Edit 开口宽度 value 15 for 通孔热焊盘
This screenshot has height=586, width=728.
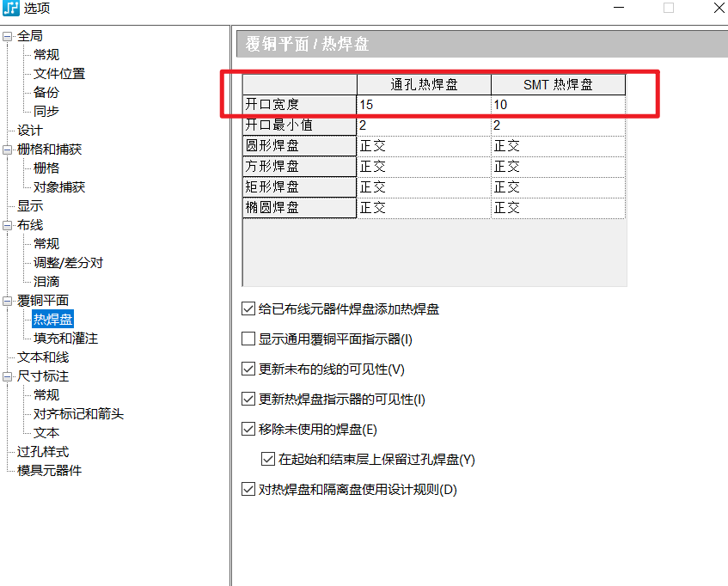click(424, 105)
